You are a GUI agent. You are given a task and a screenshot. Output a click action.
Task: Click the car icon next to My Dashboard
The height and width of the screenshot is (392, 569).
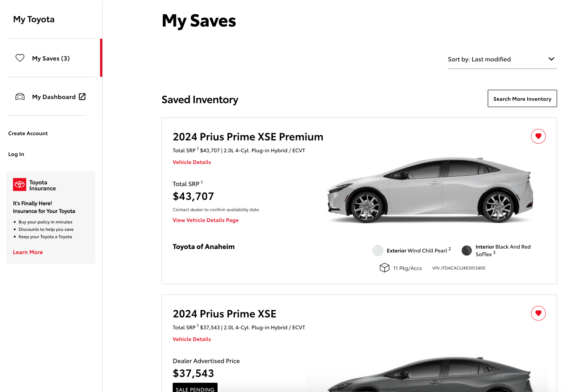(x=20, y=96)
